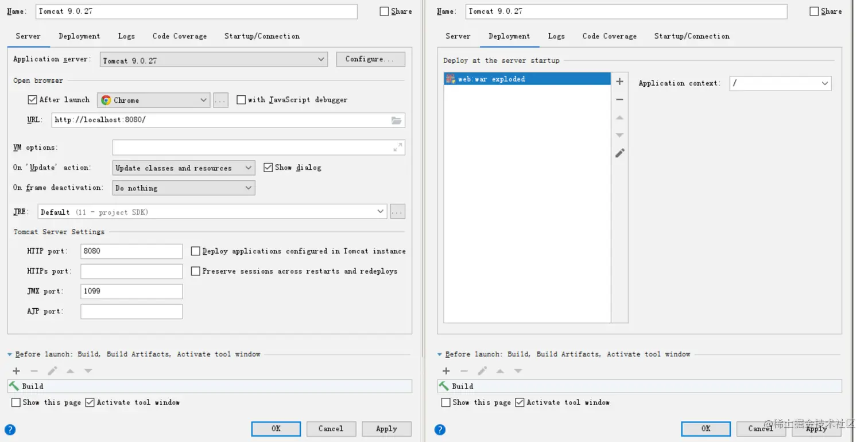
Task: Select Server tab in left dialog
Action: [28, 36]
